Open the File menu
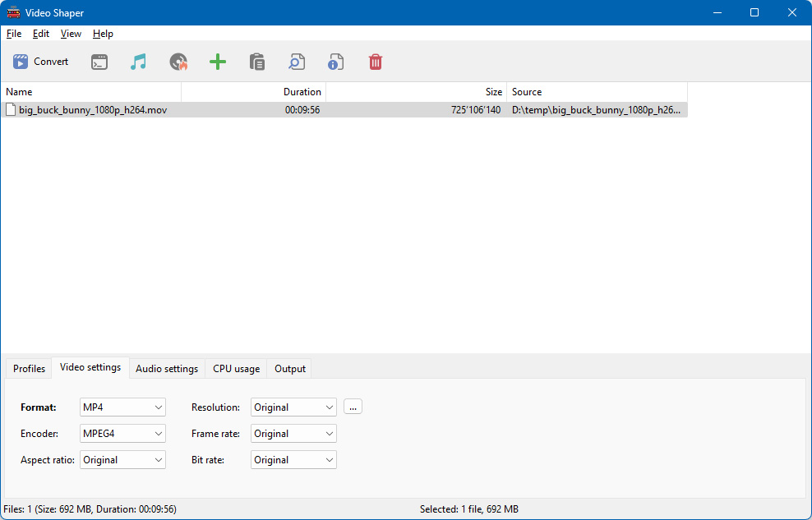Image resolution: width=812 pixels, height=520 pixels. click(x=14, y=34)
